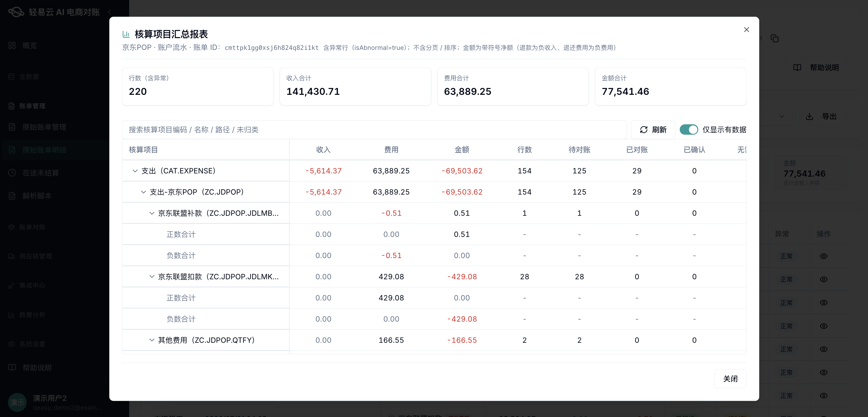Click the 待对账 column header
This screenshot has height=417, width=868.
tap(579, 150)
